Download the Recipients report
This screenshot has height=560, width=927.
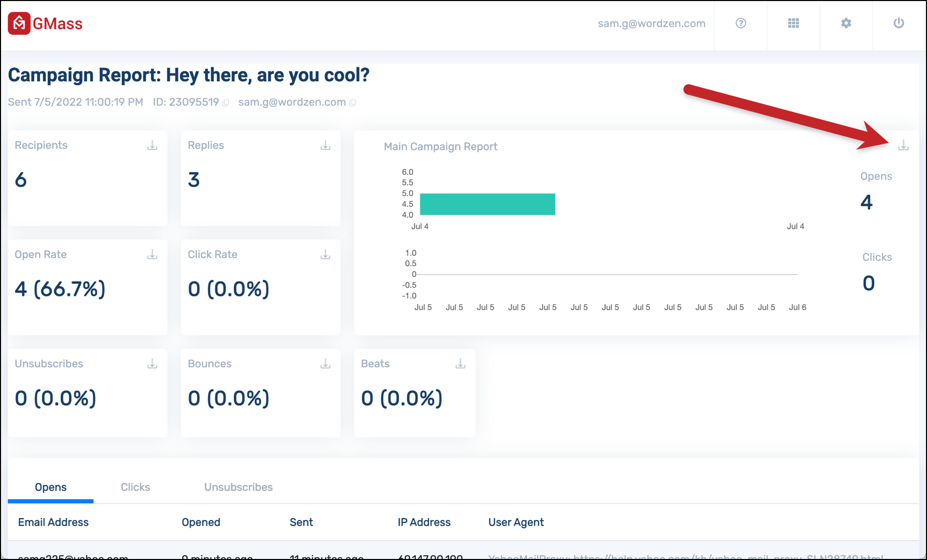tap(152, 145)
